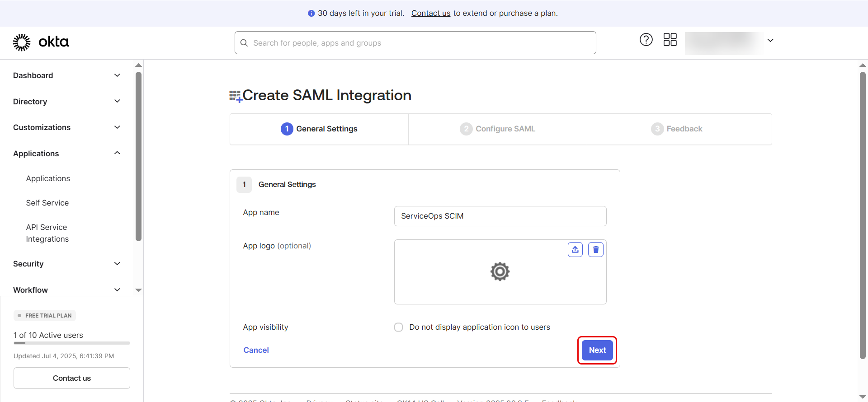Click the trial info icon in banner
This screenshot has height=402, width=868.
(x=311, y=14)
